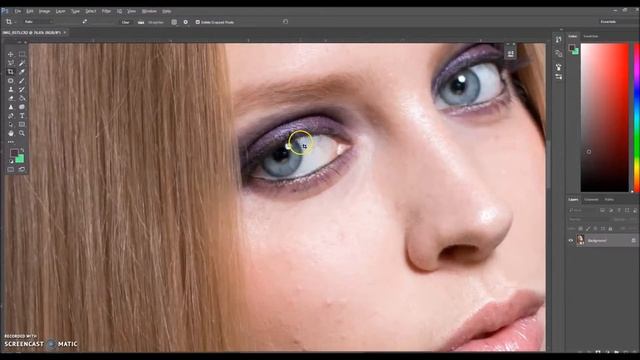Image resolution: width=640 pixels, height=360 pixels.
Task: Select the Pen tool
Action: [x=11, y=116]
